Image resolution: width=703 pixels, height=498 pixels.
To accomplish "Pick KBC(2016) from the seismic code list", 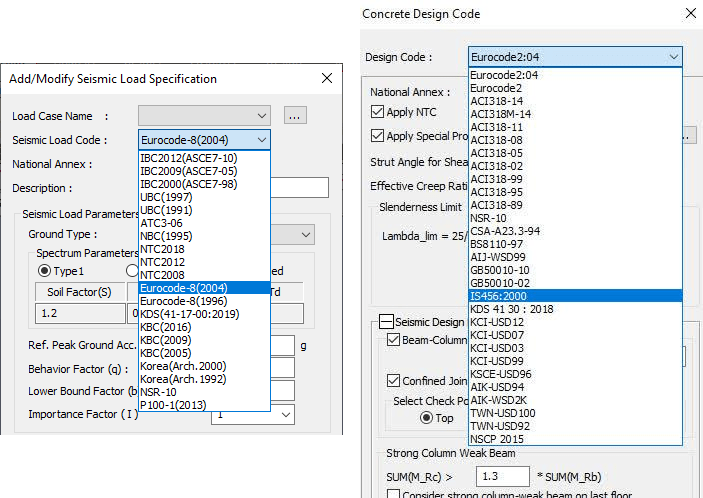I will coord(166,326).
